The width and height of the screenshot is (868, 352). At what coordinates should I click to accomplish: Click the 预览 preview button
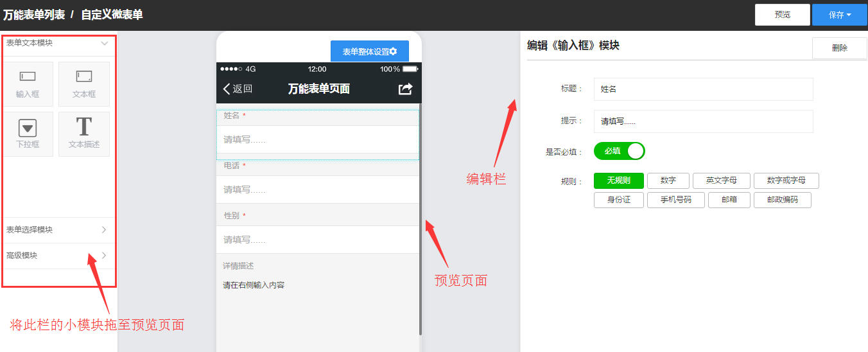coord(782,15)
